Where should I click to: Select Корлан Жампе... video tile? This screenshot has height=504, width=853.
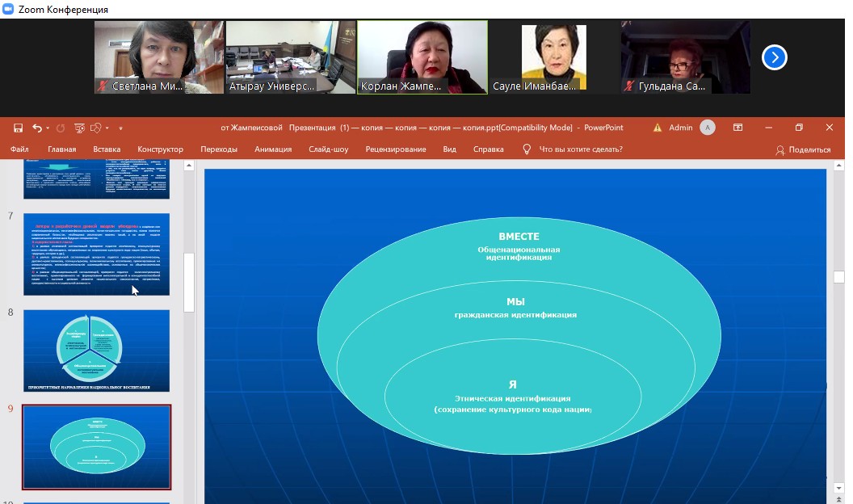[x=422, y=57]
